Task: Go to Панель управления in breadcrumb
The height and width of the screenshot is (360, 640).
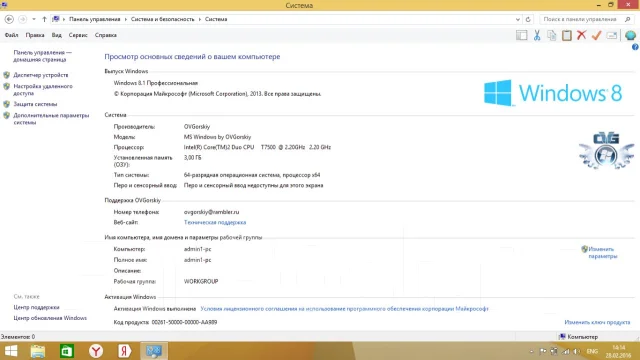Action: tap(95, 19)
